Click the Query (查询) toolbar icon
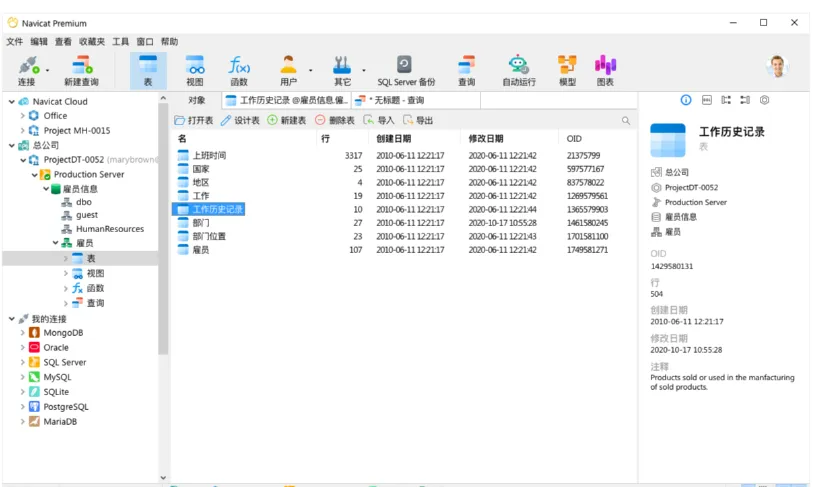Screen dimensions: 828x487 [467, 71]
